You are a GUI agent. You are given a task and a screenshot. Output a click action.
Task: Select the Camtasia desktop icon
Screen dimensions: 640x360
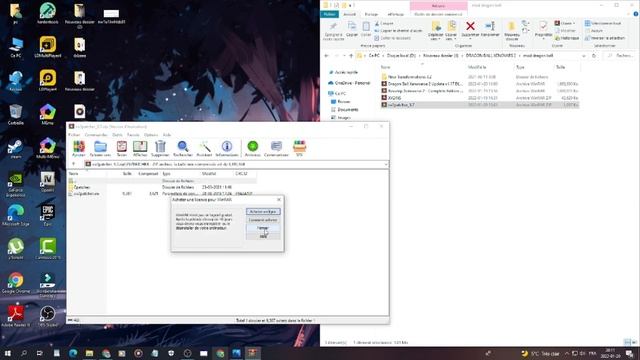48,249
